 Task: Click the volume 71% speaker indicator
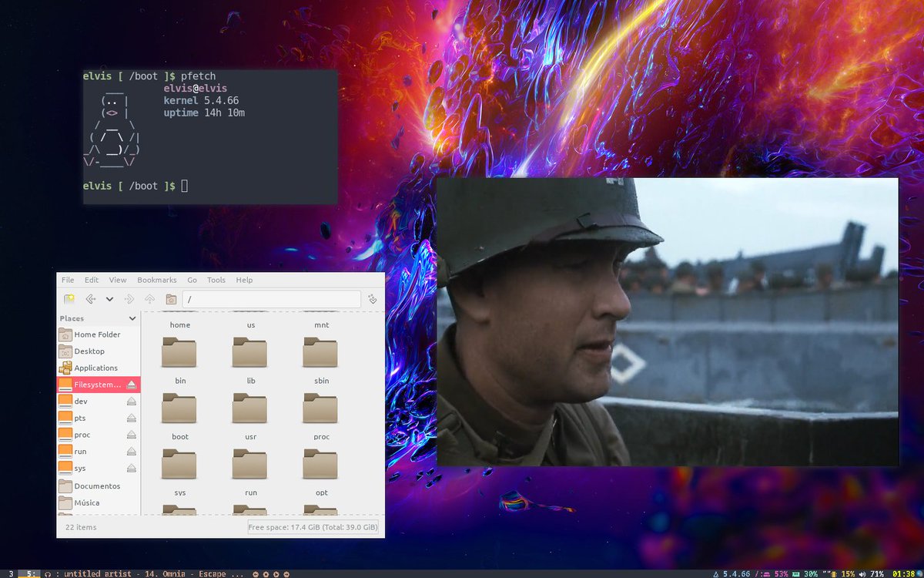pos(872,573)
